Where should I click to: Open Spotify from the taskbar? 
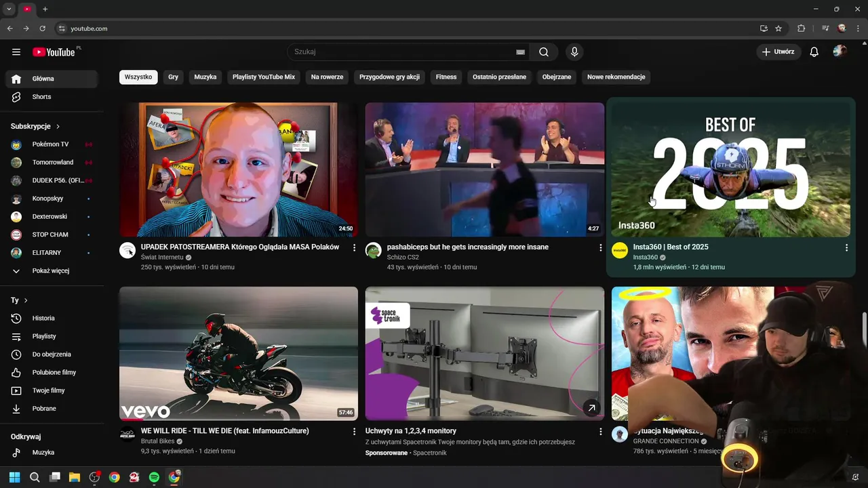154,477
